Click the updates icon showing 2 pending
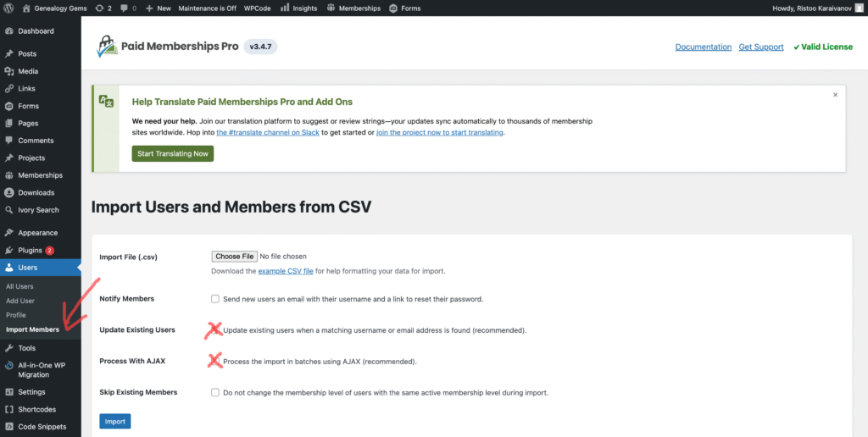Viewport: 868px width, 437px height. tap(102, 8)
